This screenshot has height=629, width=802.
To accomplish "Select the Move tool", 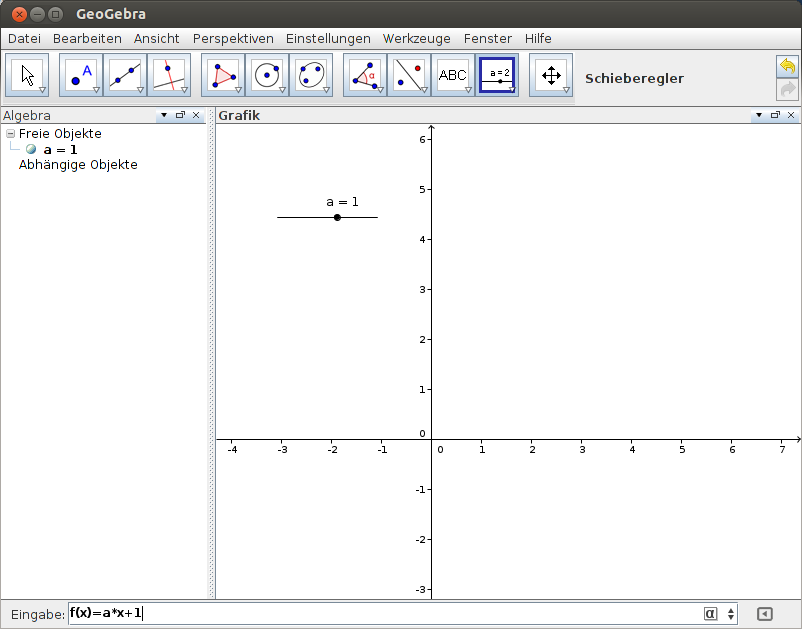I will coord(26,75).
